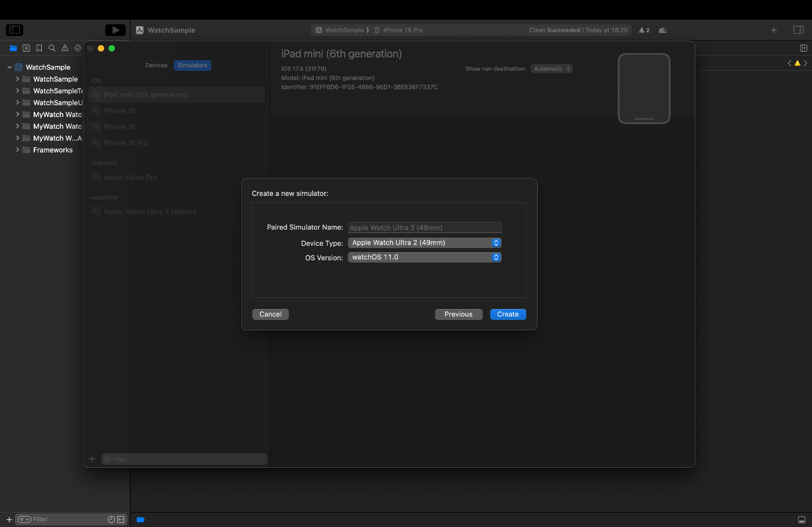
Task: Expand the WatchSample folder
Action: (x=17, y=79)
